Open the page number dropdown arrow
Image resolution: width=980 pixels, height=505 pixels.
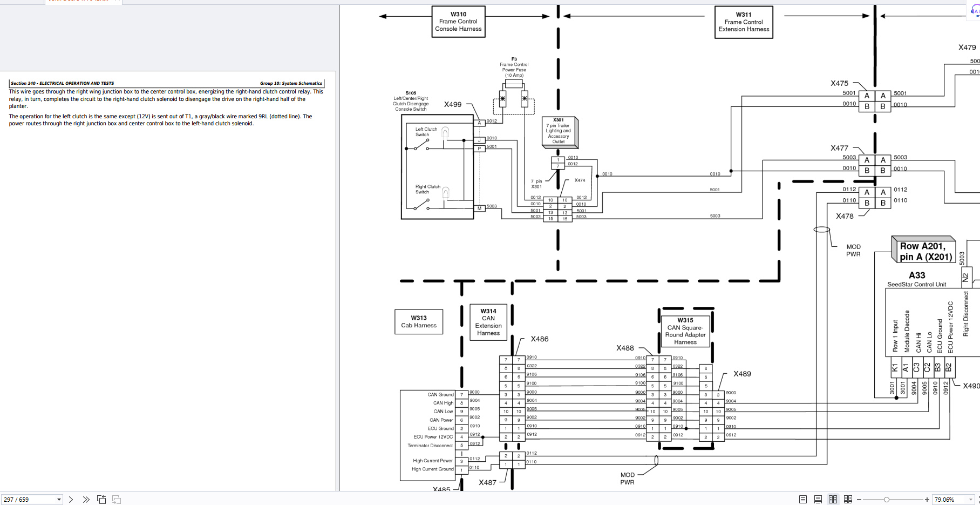click(59, 500)
